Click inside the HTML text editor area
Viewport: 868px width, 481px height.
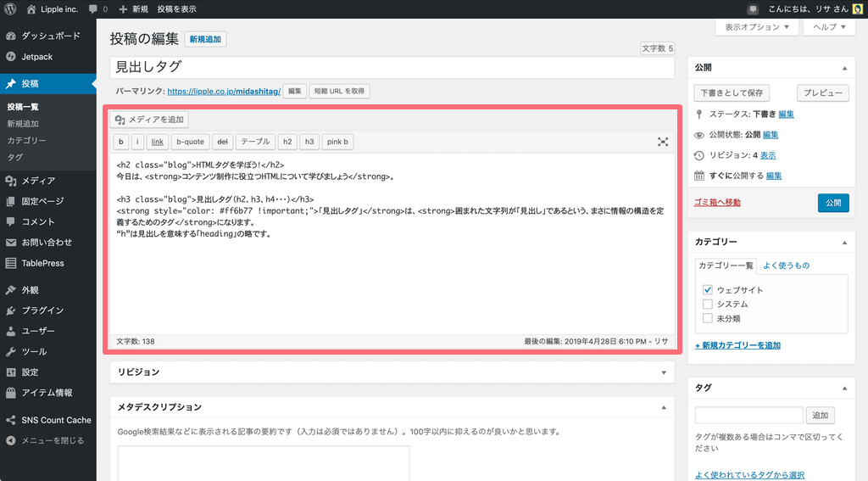point(392,243)
